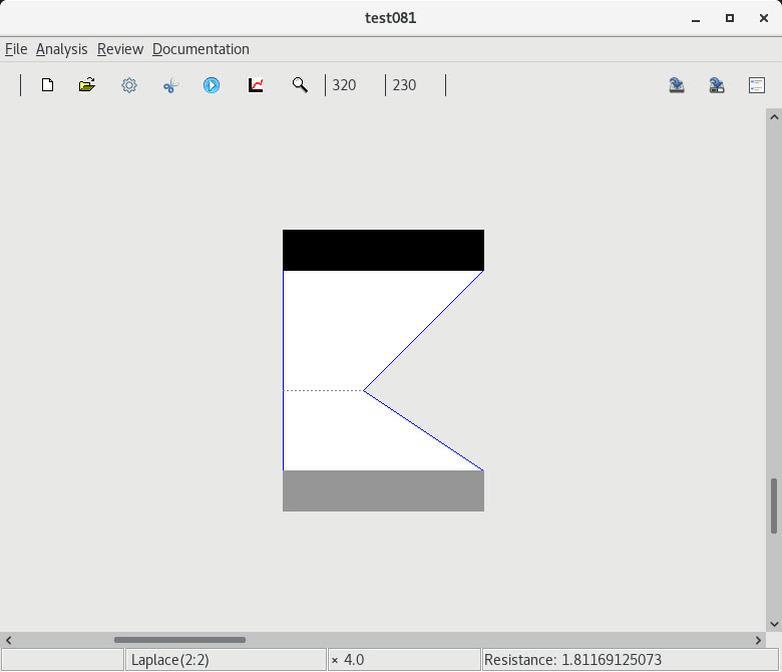Click the vertical scrollbar thumb
Image resolution: width=782 pixels, height=672 pixels.
click(773, 506)
